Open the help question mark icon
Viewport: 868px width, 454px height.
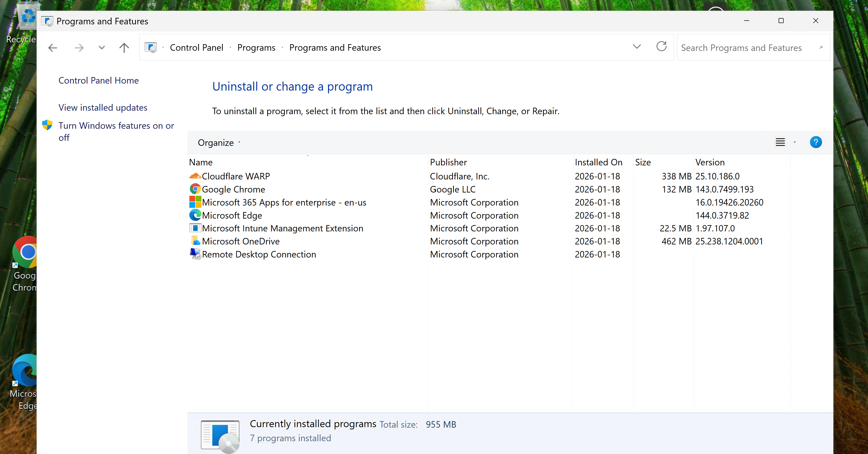[816, 143]
